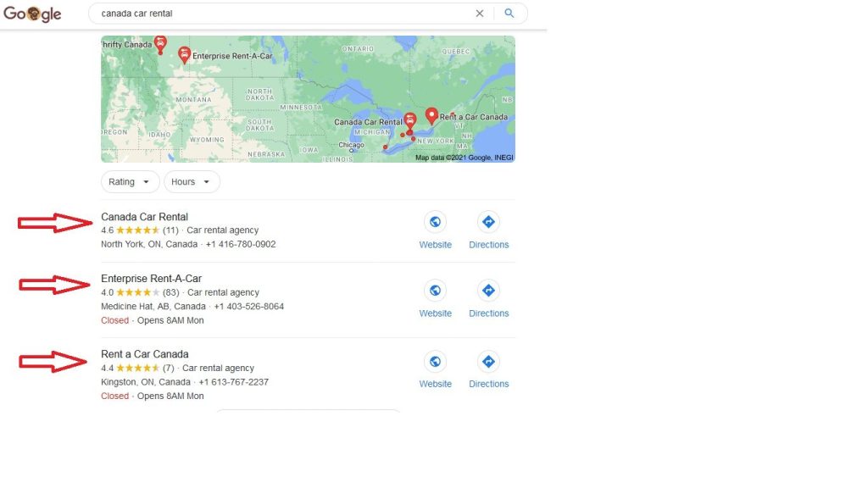This screenshot has height=488, width=868.
Task: Select the Rent a Car Canada map marker
Action: [431, 116]
